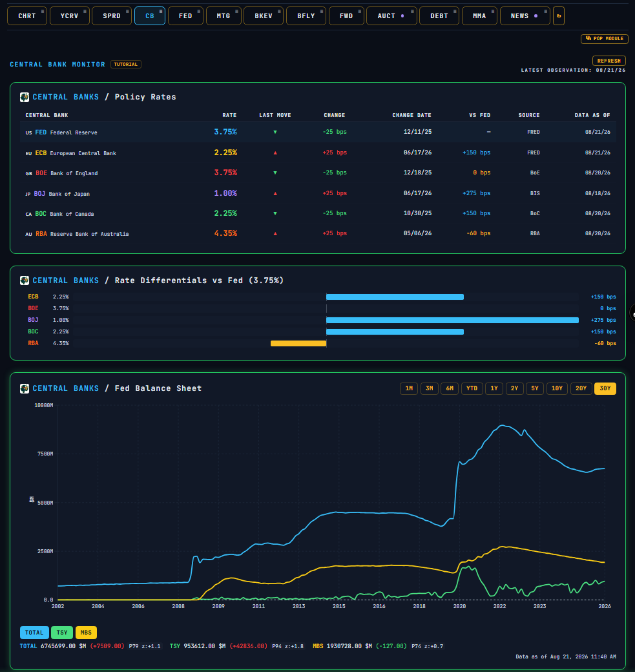Click the Rate Differentials panel logo icon

tap(25, 280)
